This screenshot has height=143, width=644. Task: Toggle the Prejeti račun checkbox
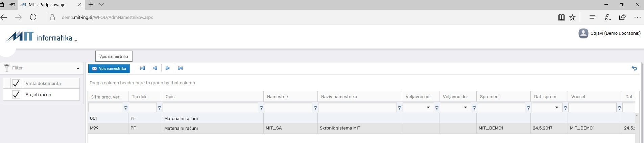16,94
